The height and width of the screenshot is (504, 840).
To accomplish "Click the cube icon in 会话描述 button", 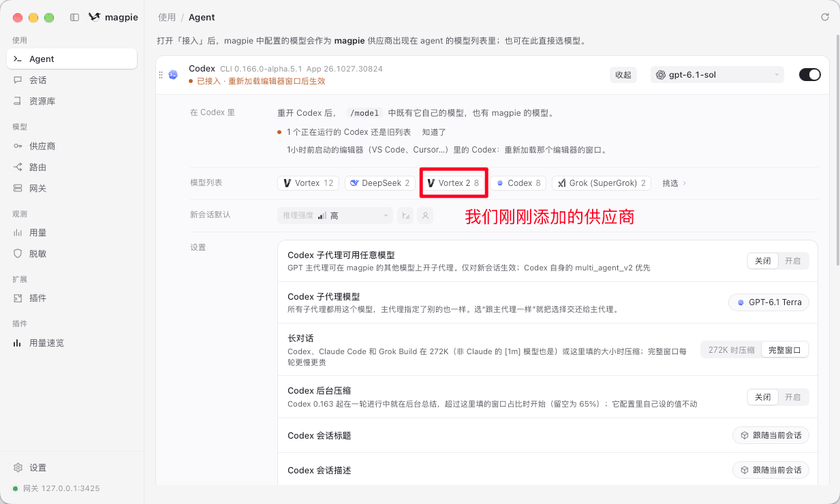I will [x=744, y=470].
